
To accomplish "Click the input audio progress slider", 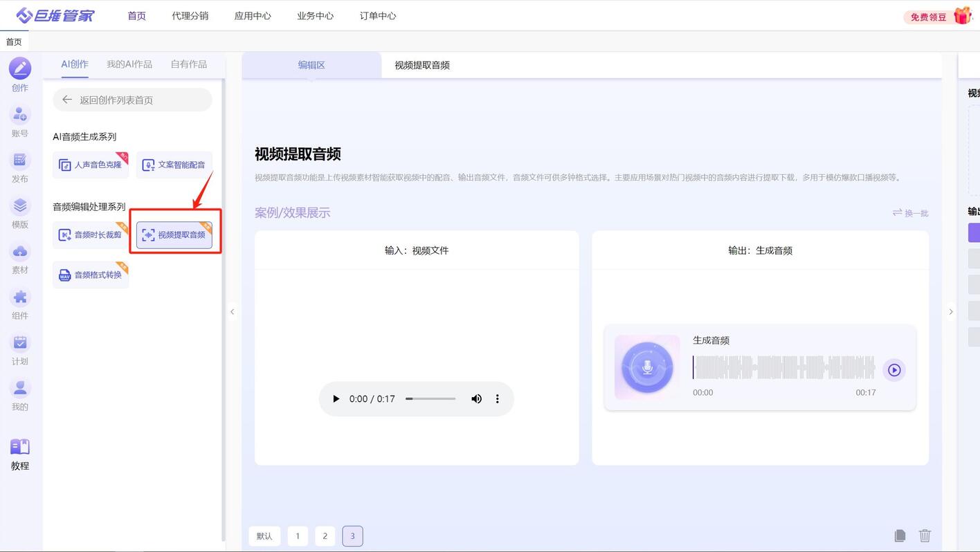I will click(x=430, y=398).
